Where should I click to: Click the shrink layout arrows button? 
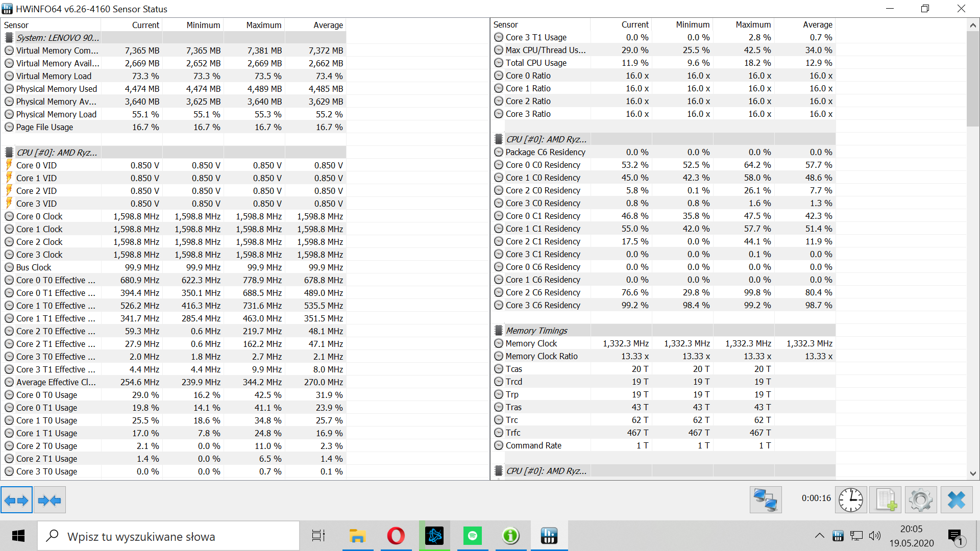(x=50, y=500)
